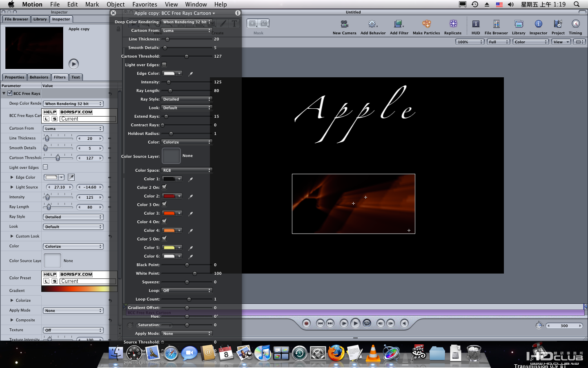Open the Ray Style dropdown in HUD
588x368 pixels.
(187, 99)
